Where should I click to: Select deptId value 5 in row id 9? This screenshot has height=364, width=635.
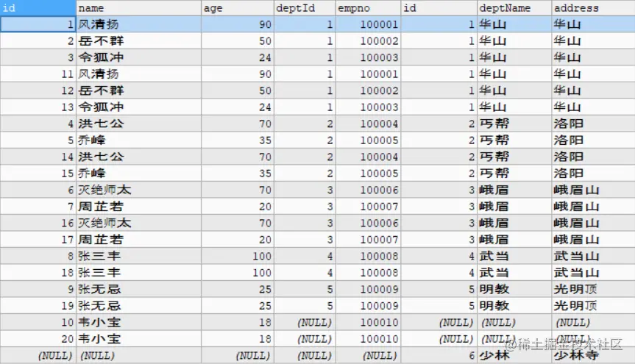tap(305, 290)
